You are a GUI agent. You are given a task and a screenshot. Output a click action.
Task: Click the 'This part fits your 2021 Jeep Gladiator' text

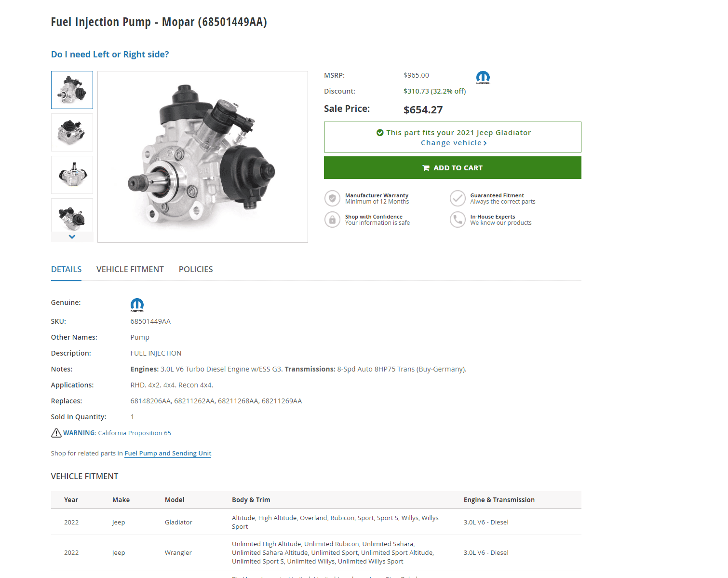pos(458,133)
